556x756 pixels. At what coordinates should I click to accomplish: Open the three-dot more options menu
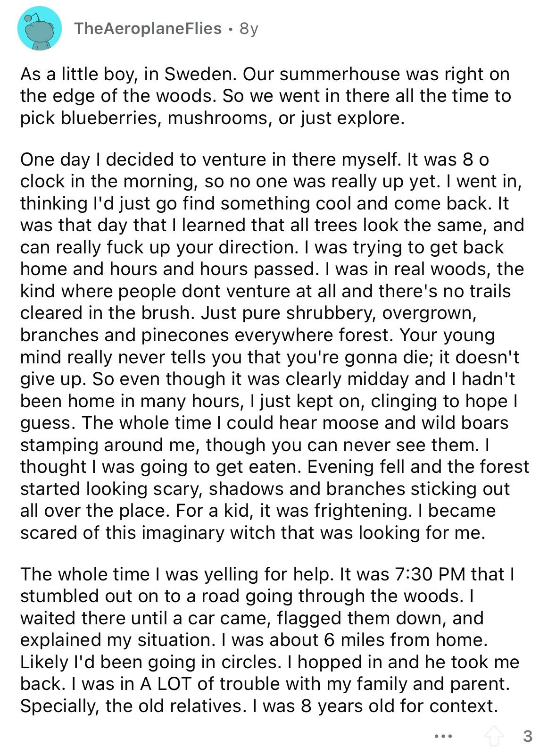[x=443, y=736]
